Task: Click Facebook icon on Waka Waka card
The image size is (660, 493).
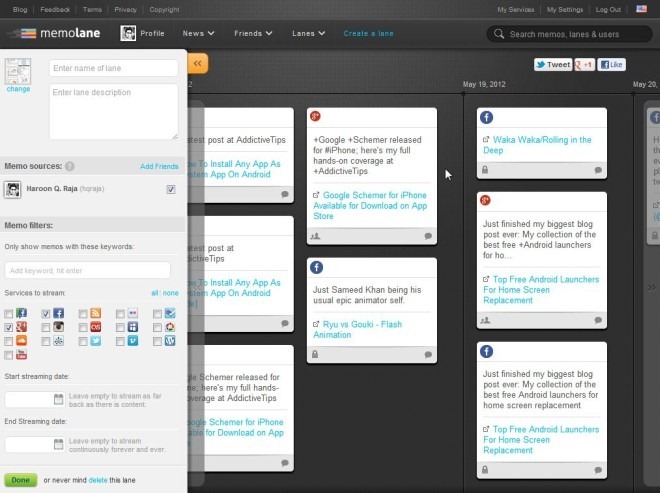Action: tap(486, 117)
